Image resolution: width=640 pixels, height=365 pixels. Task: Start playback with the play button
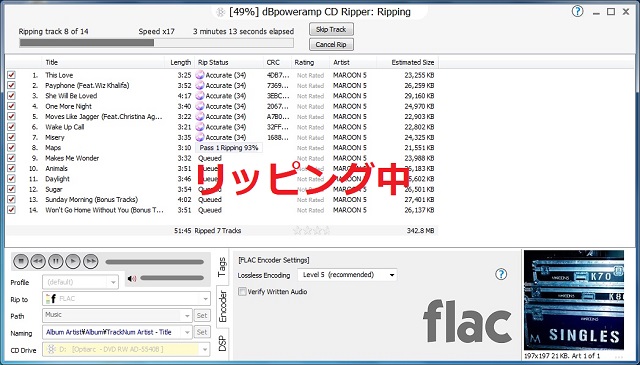[x=73, y=261]
